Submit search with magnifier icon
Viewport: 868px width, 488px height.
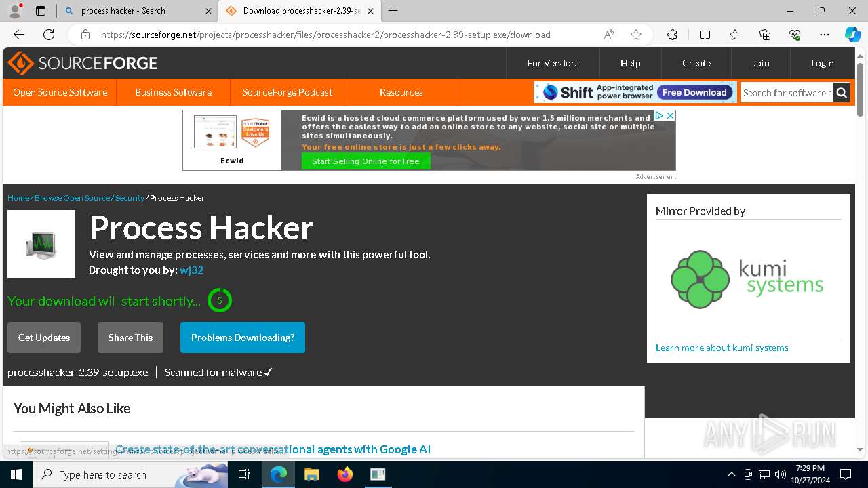pyautogui.click(x=842, y=93)
